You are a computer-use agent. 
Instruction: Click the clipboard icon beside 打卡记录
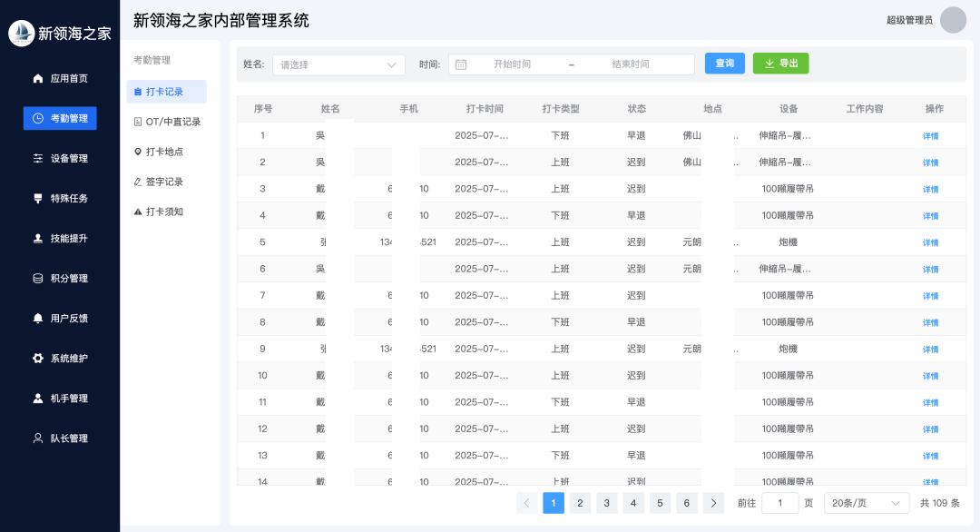coord(138,92)
